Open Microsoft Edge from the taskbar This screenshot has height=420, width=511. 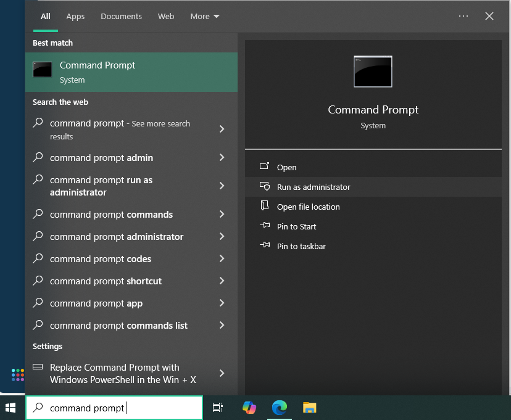[280, 408]
